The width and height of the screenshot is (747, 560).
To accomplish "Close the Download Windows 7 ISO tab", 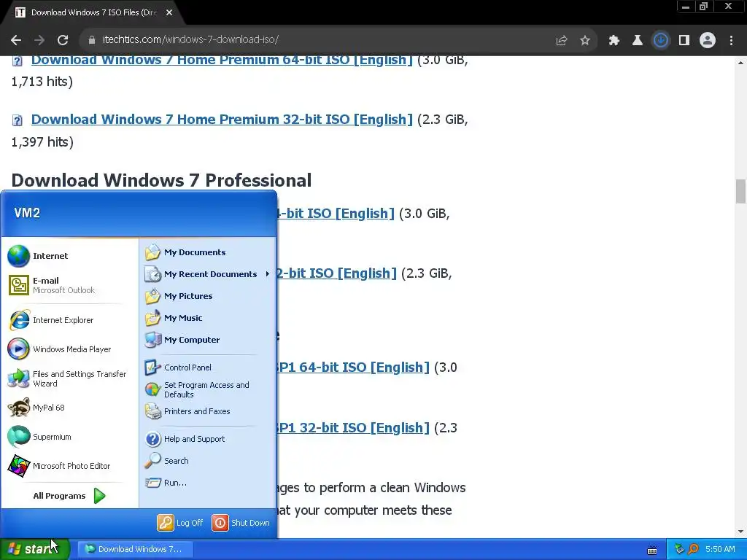I will tap(169, 12).
